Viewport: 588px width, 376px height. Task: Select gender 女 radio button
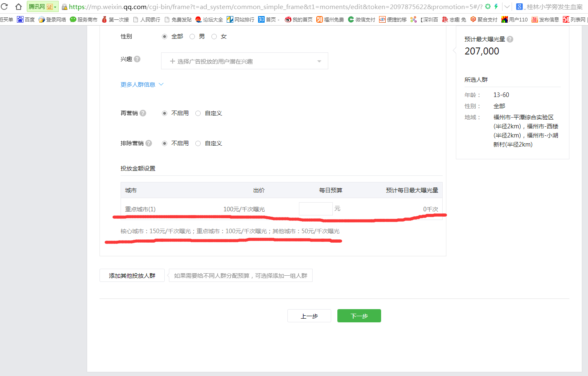click(x=214, y=37)
